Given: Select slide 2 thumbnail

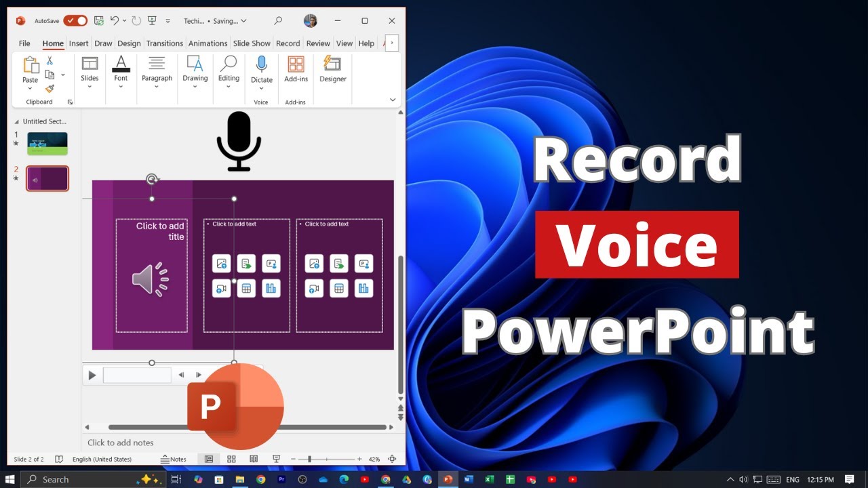Looking at the screenshot, I should tap(47, 178).
